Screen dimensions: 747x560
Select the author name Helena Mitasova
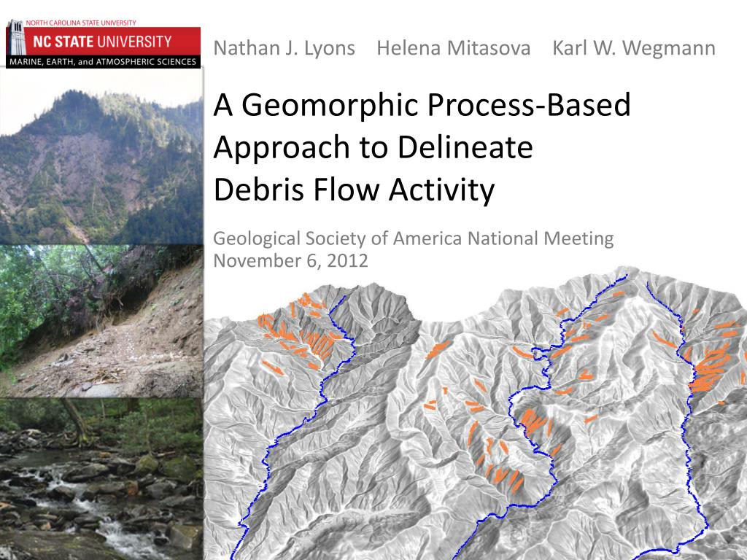454,48
